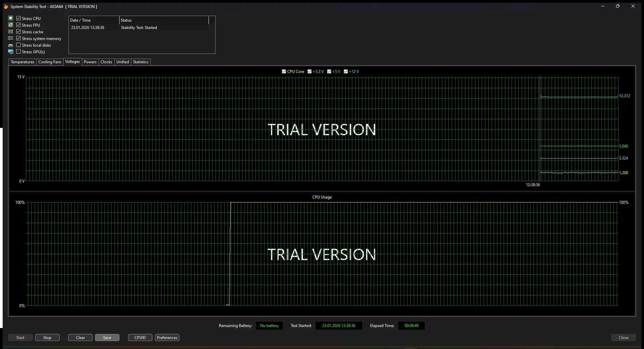The height and width of the screenshot is (349, 644).
Task: Click the disk drive icon beside Stress local disks
Action: coord(11,45)
